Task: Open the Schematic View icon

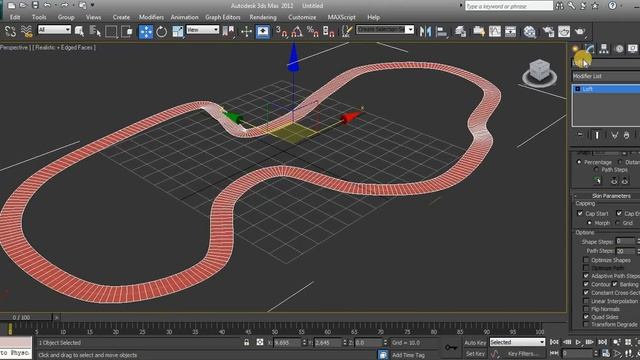Action: (x=510, y=31)
